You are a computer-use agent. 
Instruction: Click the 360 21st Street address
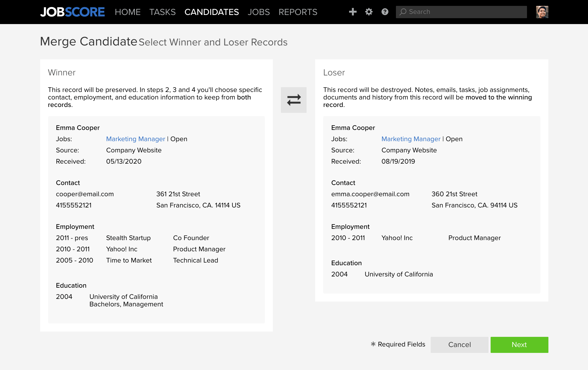click(455, 194)
